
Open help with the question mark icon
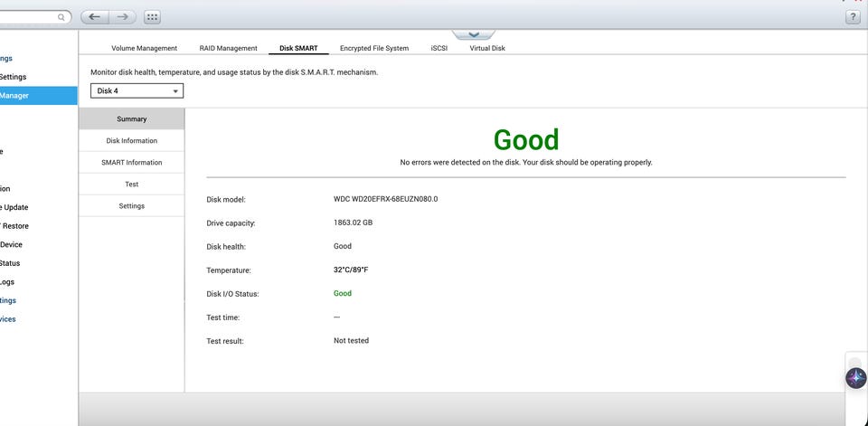[x=853, y=17]
